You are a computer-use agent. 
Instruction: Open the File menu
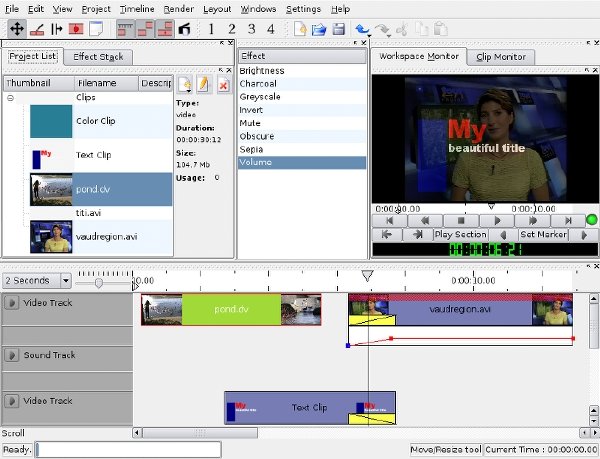click(x=12, y=9)
